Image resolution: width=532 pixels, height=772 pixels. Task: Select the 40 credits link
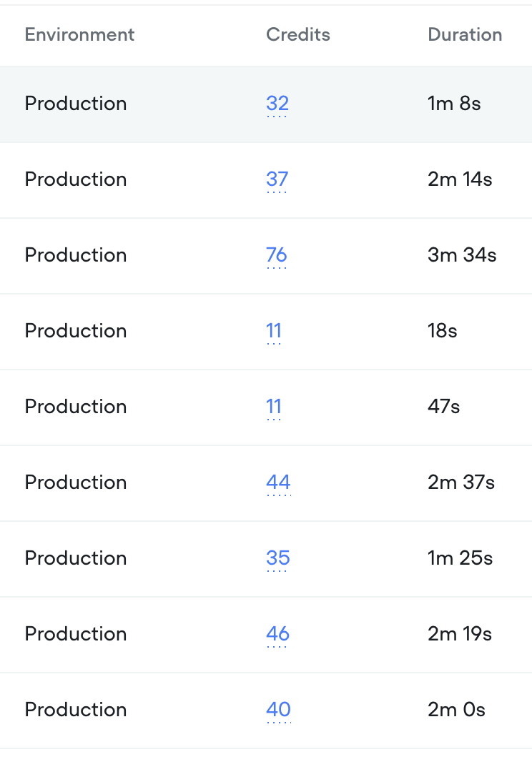[278, 710]
